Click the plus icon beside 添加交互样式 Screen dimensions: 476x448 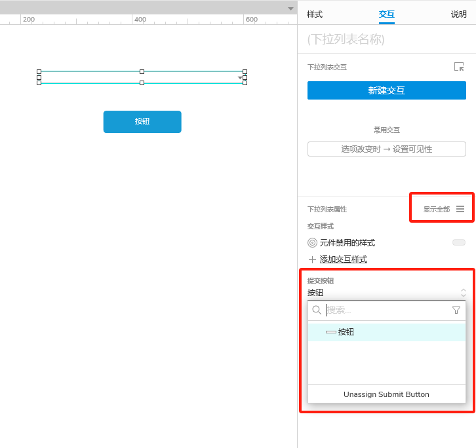tap(312, 259)
